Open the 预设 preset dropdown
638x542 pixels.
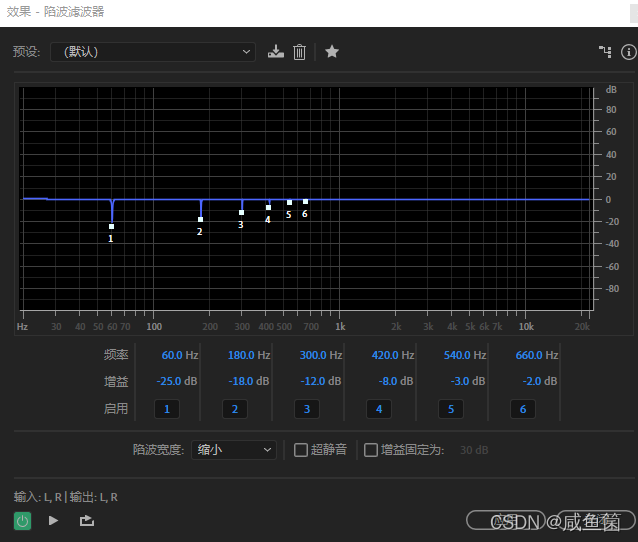pyautogui.click(x=153, y=52)
